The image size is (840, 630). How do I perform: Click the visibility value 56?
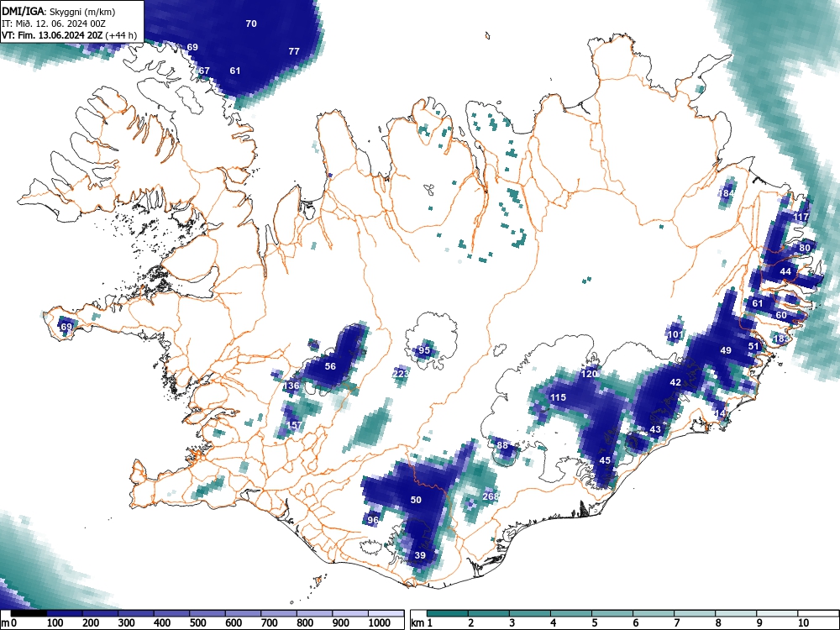tap(330, 366)
